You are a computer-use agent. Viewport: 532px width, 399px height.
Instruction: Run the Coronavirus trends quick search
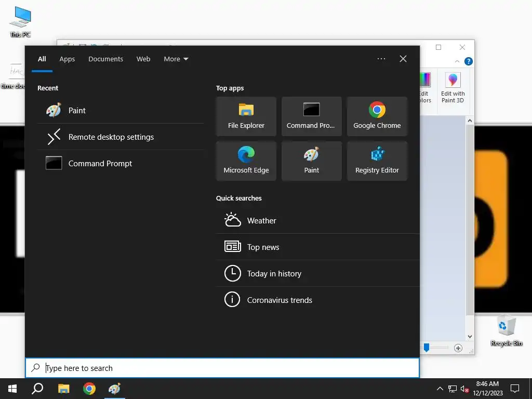coord(317,300)
